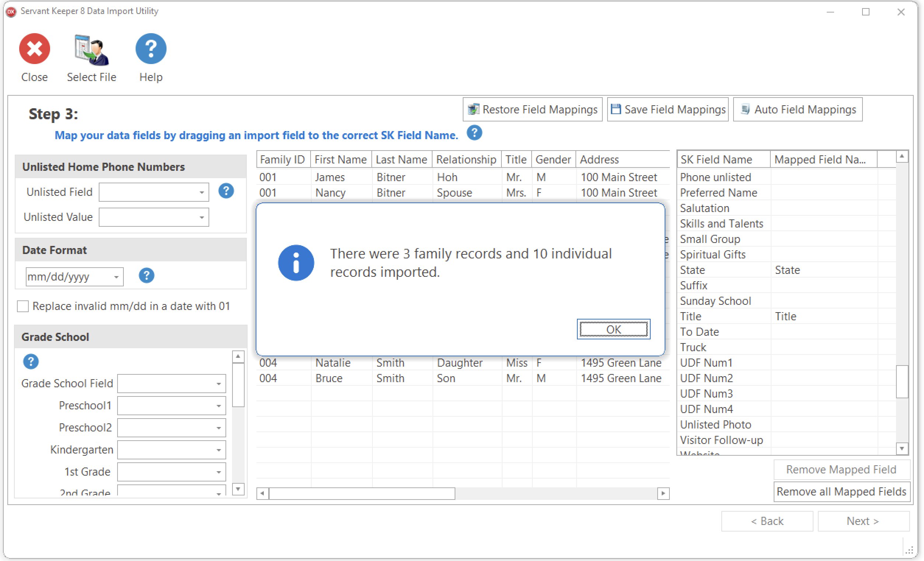
Task: Click Remove all Mapped Fields
Action: pyautogui.click(x=841, y=491)
